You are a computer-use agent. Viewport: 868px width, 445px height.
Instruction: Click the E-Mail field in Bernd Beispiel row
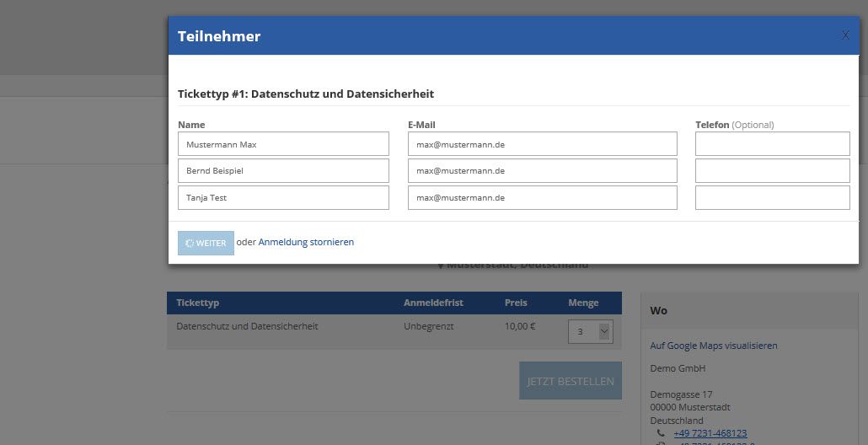click(543, 170)
